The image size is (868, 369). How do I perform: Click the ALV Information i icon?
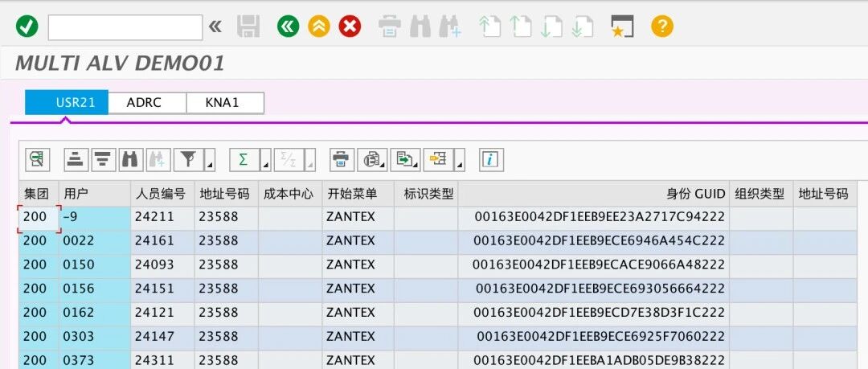pos(491,159)
